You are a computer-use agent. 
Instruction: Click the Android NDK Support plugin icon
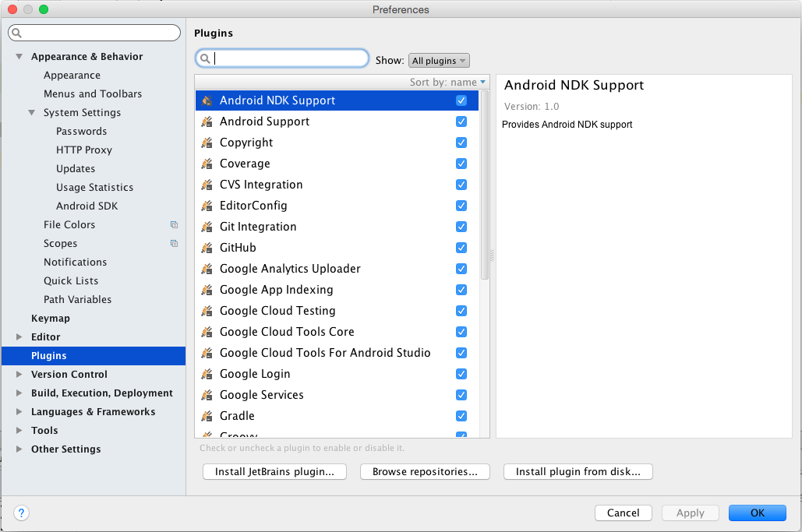(207, 100)
